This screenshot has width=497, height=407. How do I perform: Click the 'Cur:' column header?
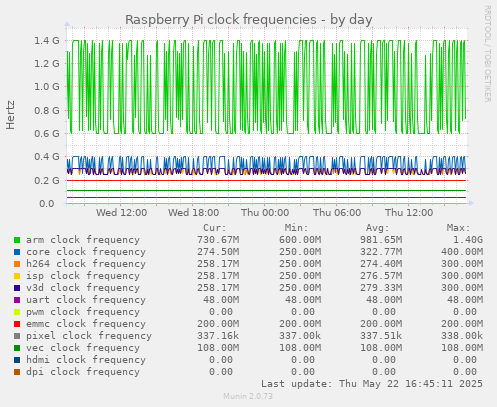tap(215, 228)
